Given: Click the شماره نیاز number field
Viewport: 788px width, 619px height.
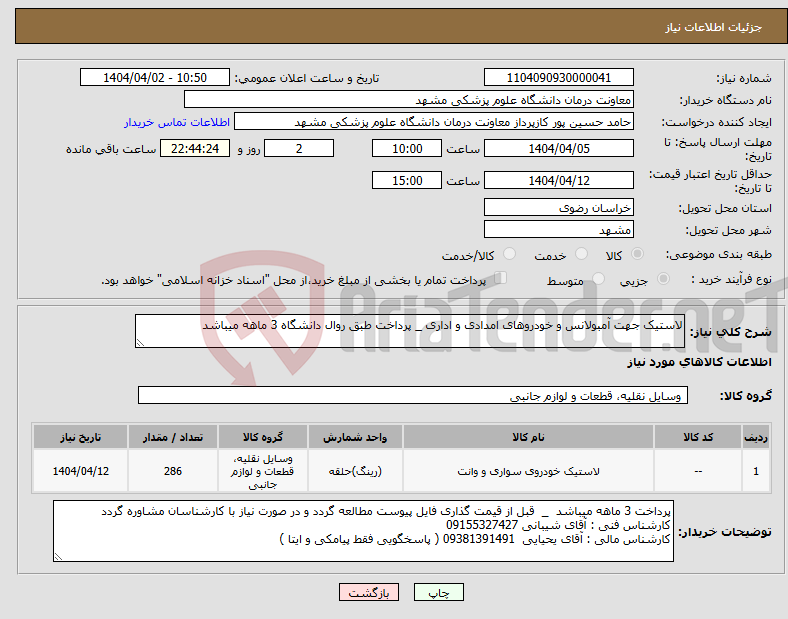Looking at the screenshot, I should [x=558, y=77].
